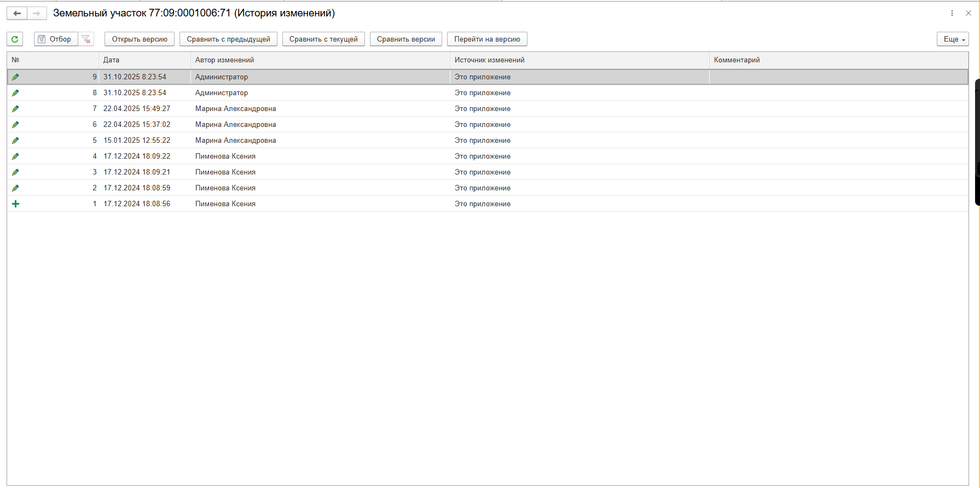Click the Сравнить версии button

(406, 39)
